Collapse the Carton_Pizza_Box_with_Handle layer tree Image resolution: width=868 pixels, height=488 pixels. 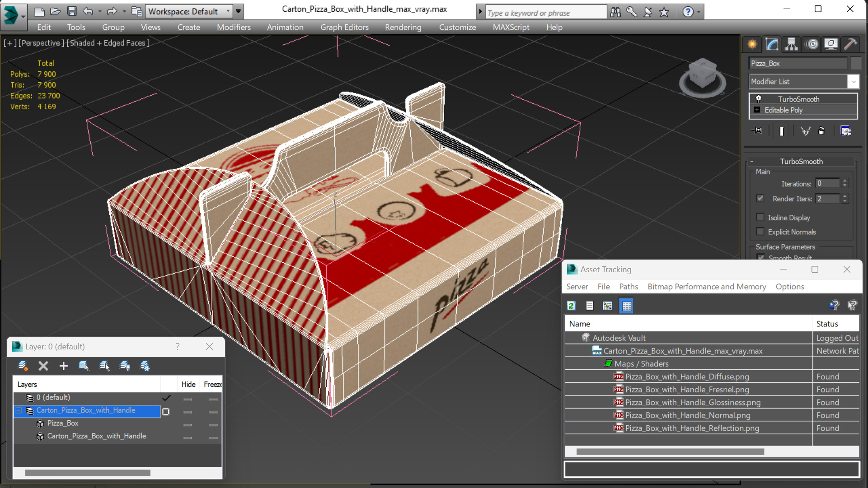(x=19, y=410)
